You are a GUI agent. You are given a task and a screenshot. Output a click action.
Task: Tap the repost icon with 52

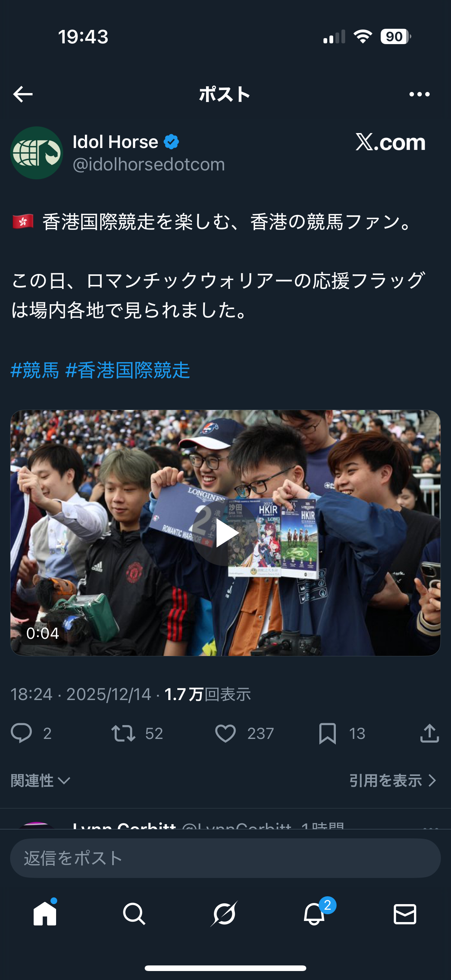(123, 733)
